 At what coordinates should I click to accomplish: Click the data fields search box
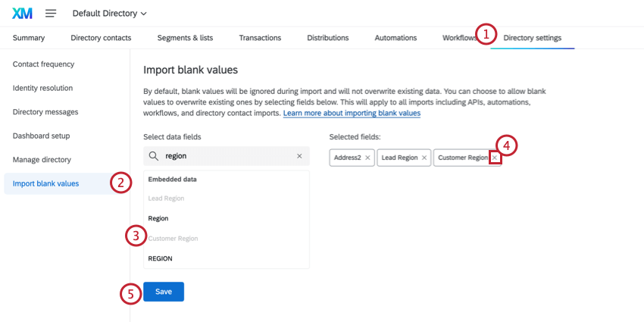227,156
